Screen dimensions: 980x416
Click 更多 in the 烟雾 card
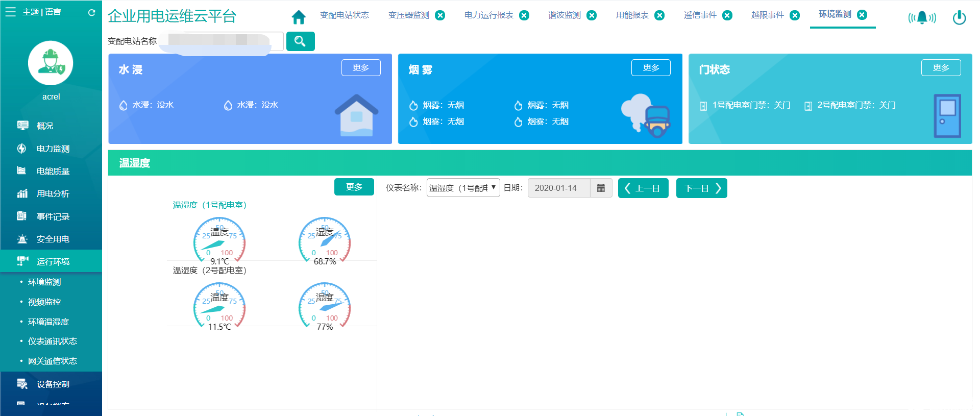pyautogui.click(x=651, y=68)
